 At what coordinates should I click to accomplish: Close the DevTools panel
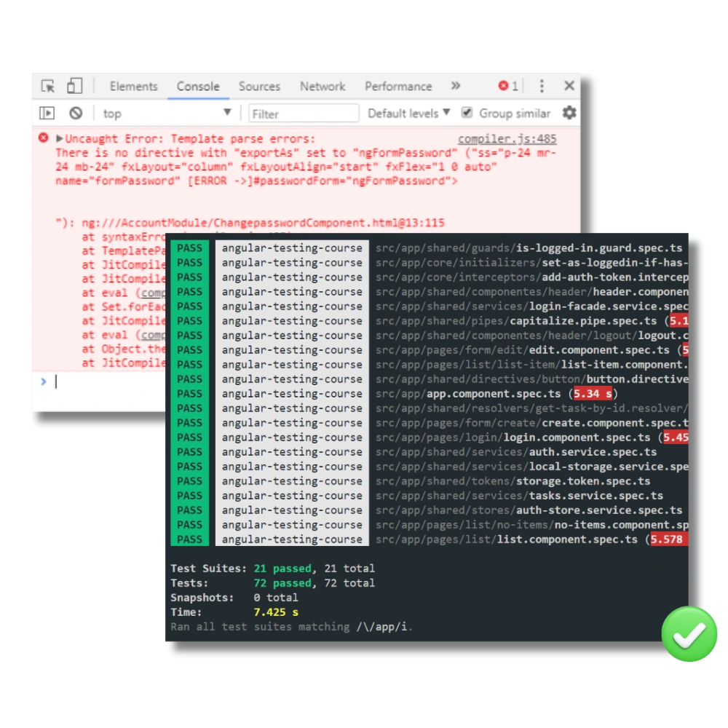coord(569,86)
